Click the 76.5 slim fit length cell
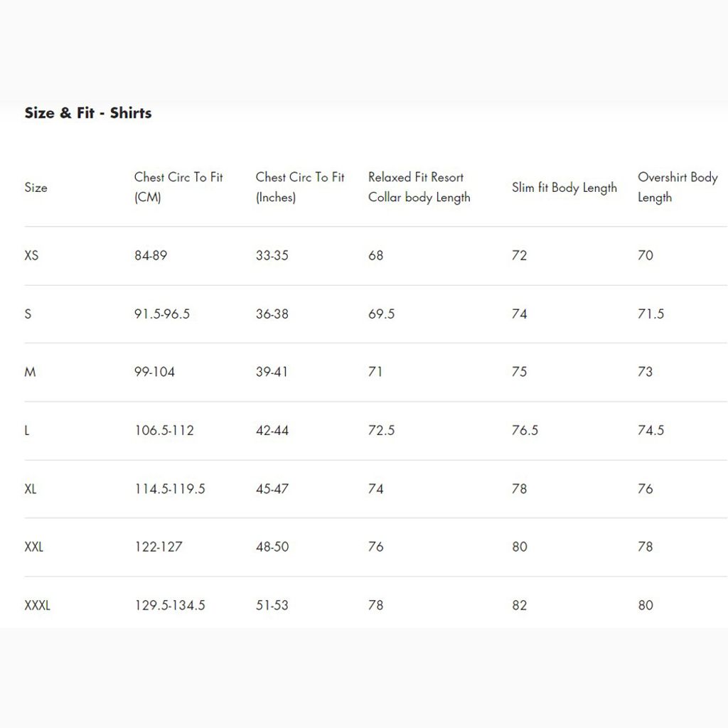Image resolution: width=728 pixels, height=728 pixels. pos(525,431)
